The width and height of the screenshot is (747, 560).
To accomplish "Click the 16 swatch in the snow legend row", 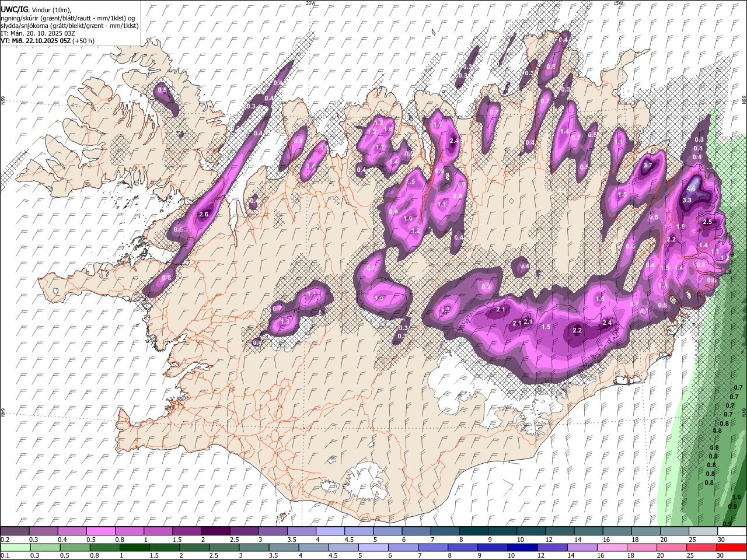I will click(x=617, y=531).
